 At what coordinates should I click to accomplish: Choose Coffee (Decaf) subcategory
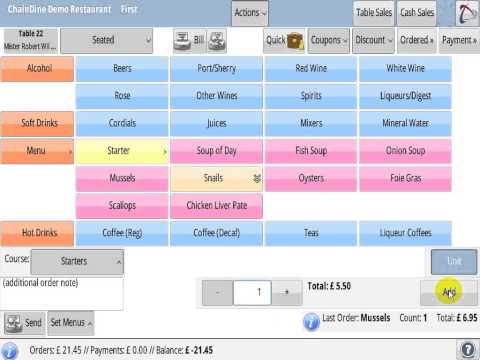217,233
